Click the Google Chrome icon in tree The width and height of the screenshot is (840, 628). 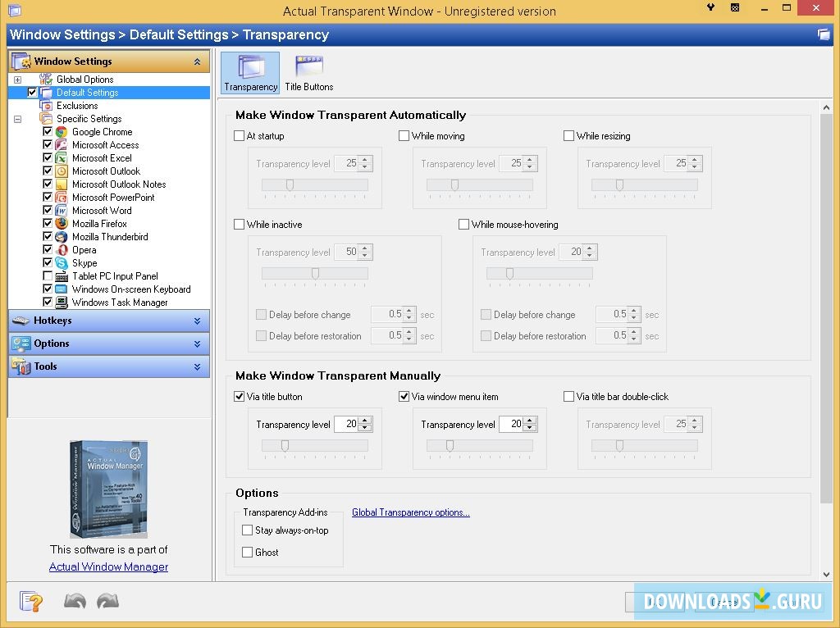tap(62, 132)
